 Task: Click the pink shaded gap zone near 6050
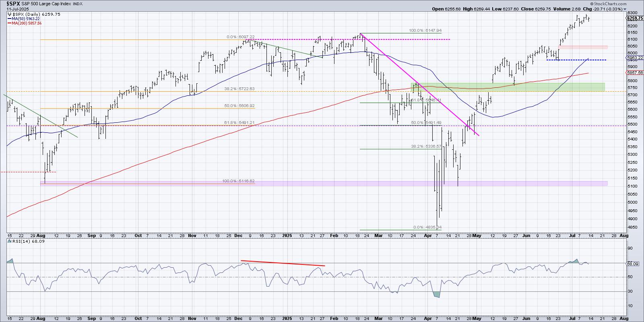(x=583, y=47)
